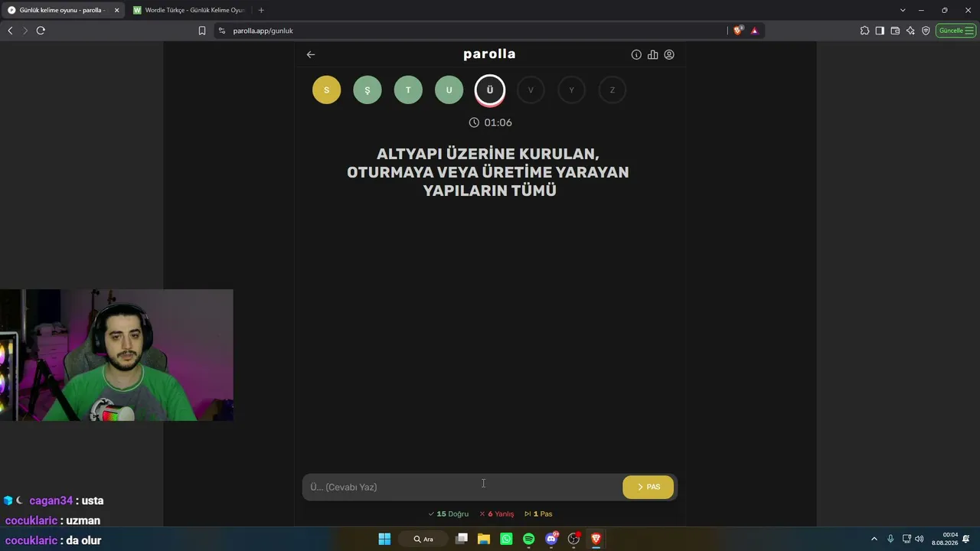Go back using the parolla arrow
Screen dimensions: 980x551
311,54
